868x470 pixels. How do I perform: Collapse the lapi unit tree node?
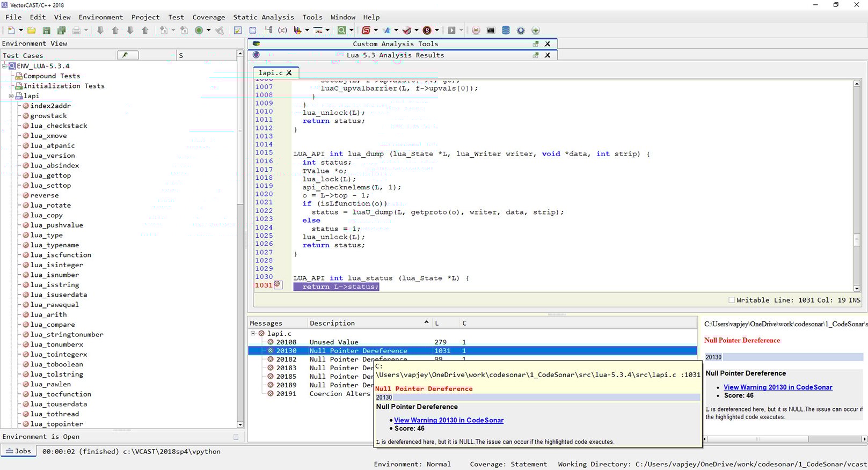point(11,96)
